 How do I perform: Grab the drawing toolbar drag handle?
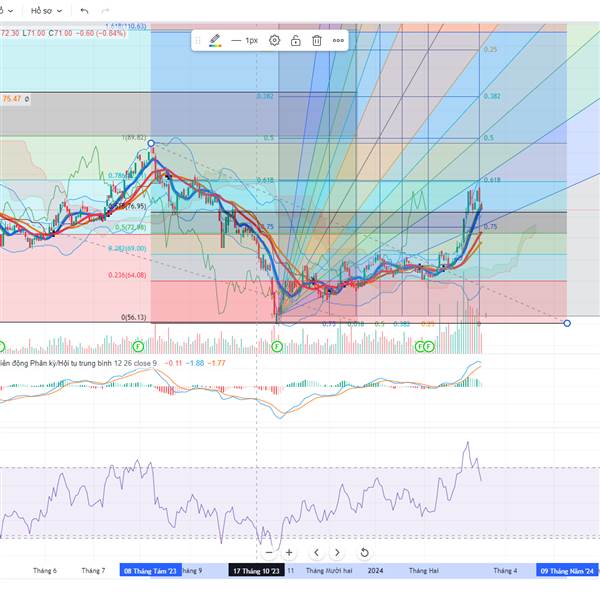tap(198, 41)
